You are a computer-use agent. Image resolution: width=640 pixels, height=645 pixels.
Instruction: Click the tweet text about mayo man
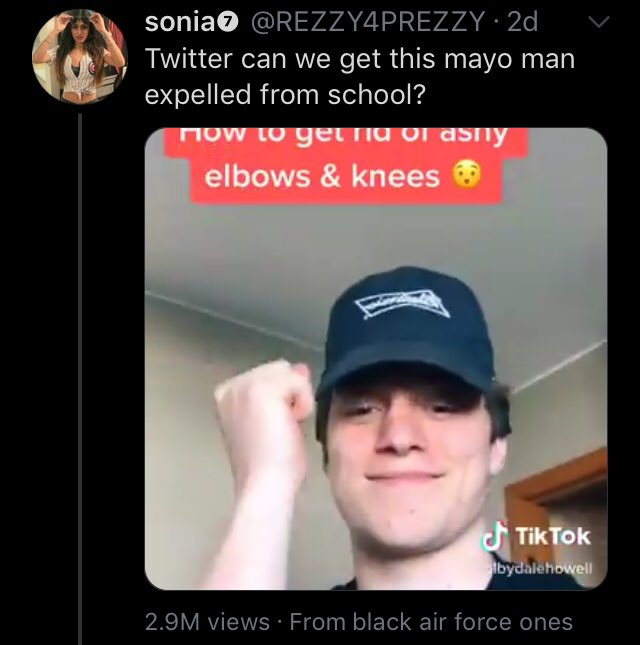coord(360,76)
